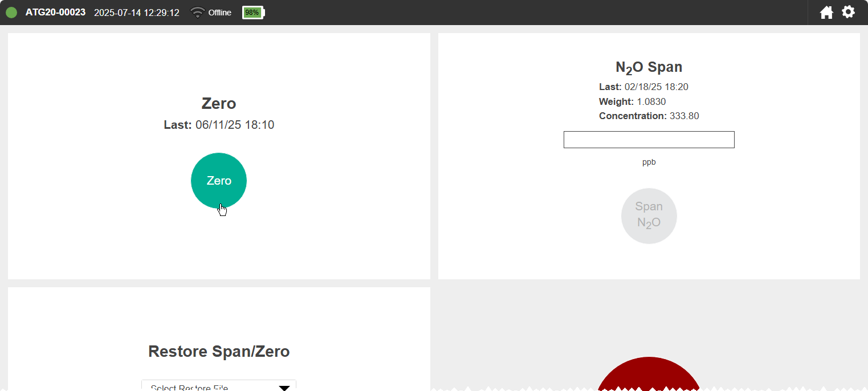Click the battery level indicator

point(254,13)
